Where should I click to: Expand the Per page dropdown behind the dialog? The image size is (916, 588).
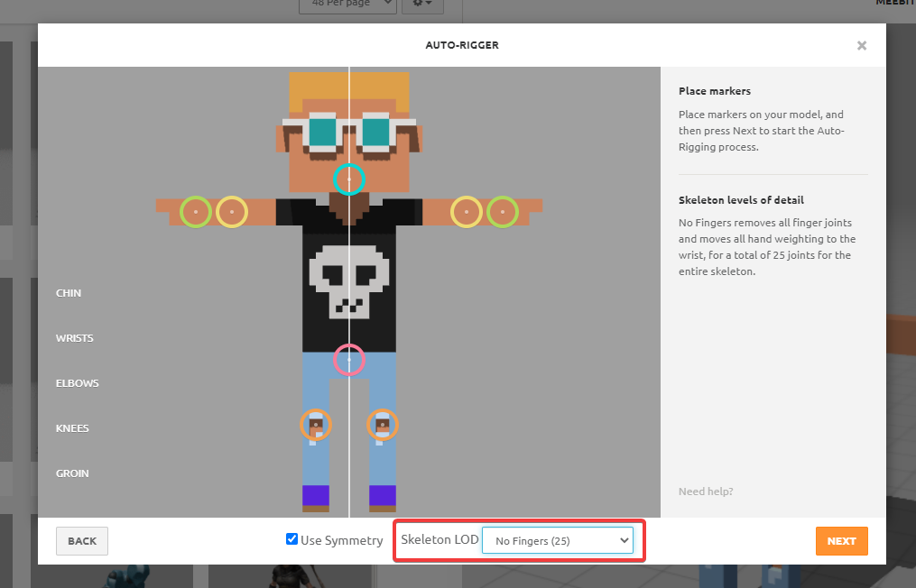347,5
